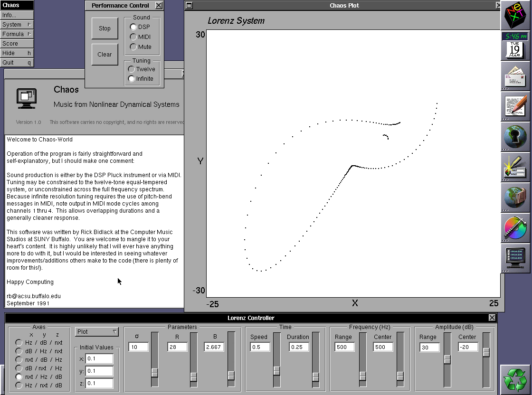The width and height of the screenshot is (532, 395).
Task: Click the R parameter value field
Action: click(x=177, y=347)
